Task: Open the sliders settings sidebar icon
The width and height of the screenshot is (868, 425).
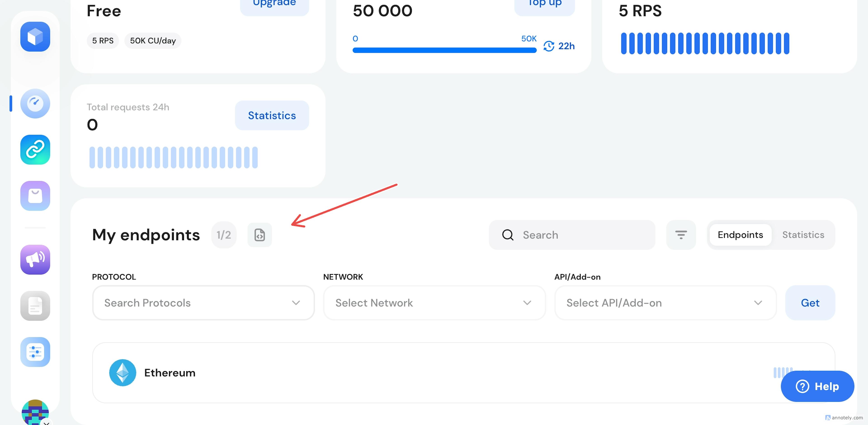Action: [x=35, y=352]
